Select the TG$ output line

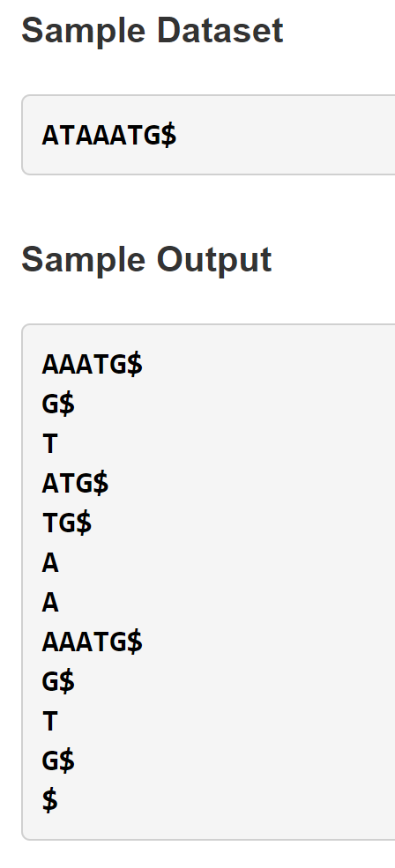(67, 523)
